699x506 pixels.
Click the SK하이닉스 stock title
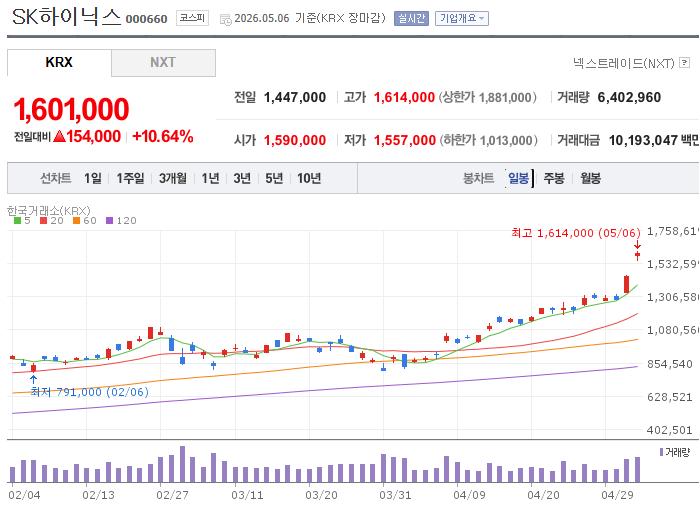66,17
